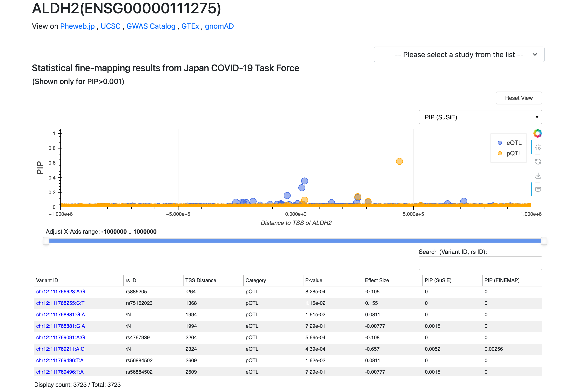The height and width of the screenshot is (392, 577).
Task: Click the Bokeh logo icon
Action: click(537, 133)
